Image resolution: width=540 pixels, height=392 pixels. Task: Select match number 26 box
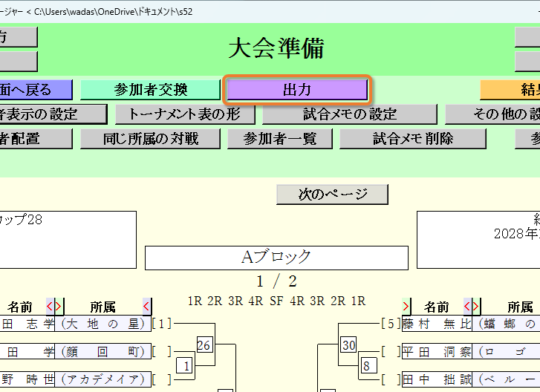(x=204, y=344)
